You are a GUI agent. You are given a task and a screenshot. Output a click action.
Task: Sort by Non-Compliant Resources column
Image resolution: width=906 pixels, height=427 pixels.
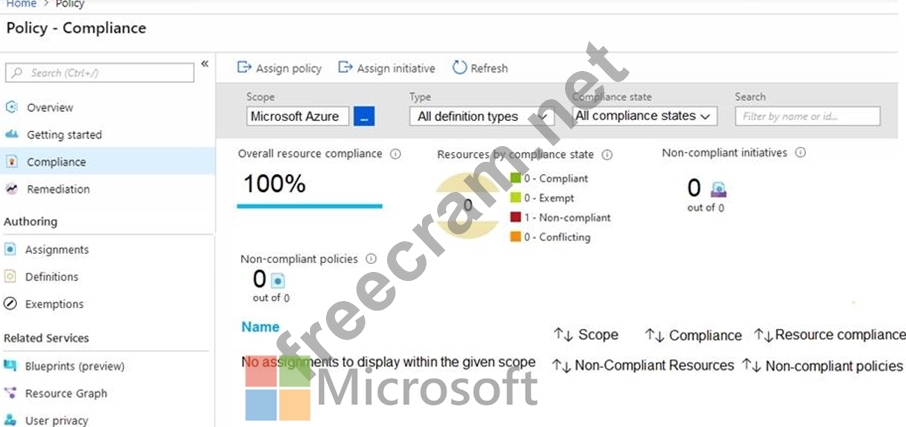pos(643,366)
